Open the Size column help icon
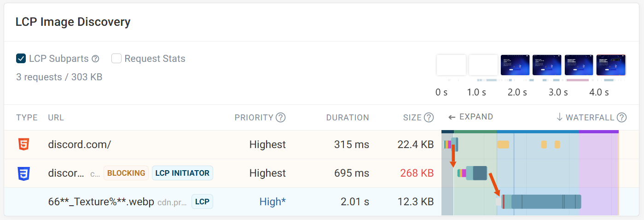 pos(429,117)
